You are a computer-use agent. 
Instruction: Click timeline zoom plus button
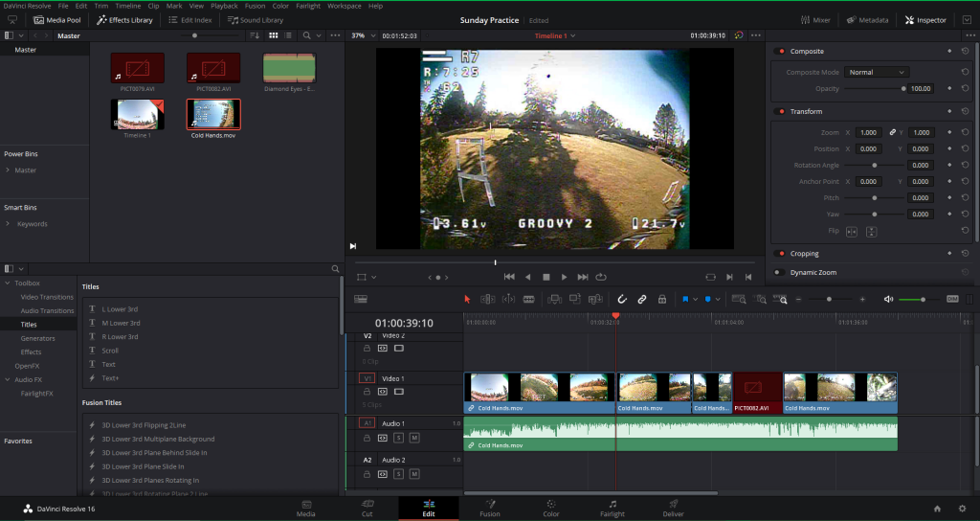862,300
